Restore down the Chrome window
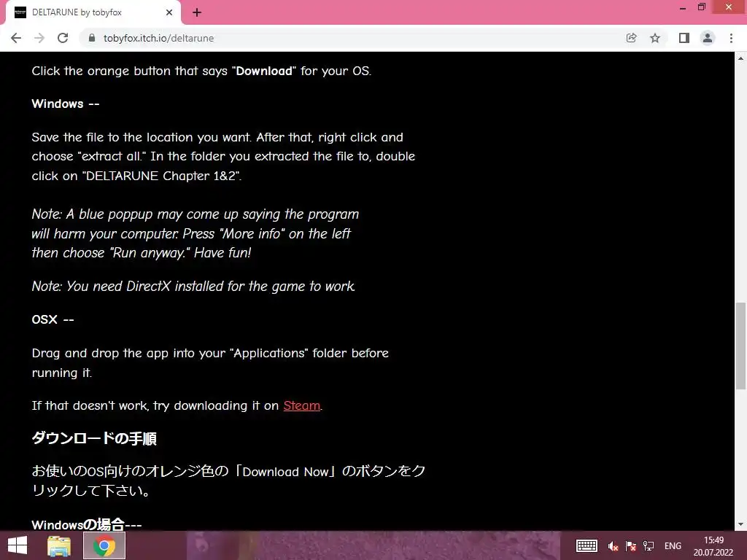747x560 pixels. [x=702, y=7]
